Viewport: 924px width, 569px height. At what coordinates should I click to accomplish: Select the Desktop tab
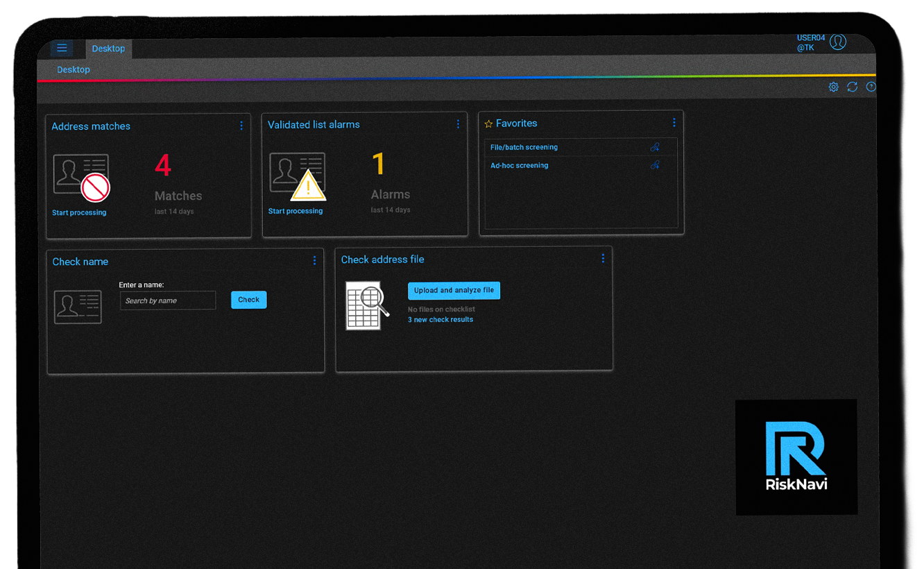[108, 49]
